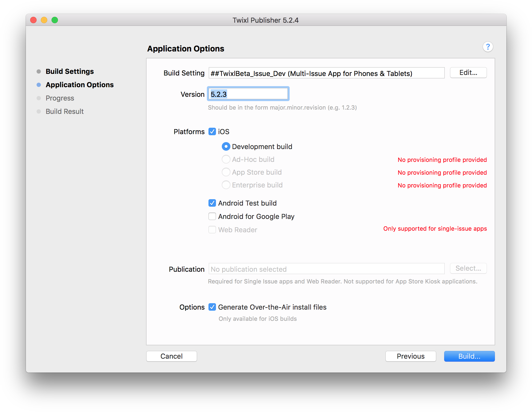Click the Build Setting name field
Screen dimensions: 532x412
point(326,73)
